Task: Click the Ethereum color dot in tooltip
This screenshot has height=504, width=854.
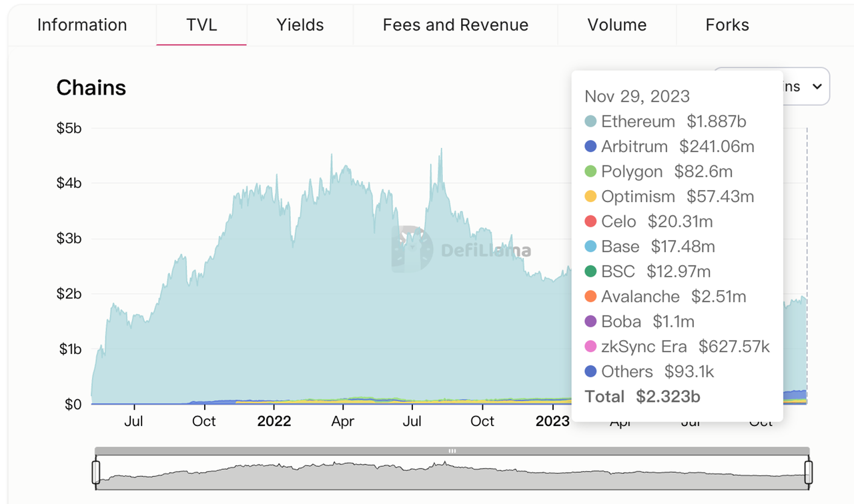Action: click(x=590, y=122)
